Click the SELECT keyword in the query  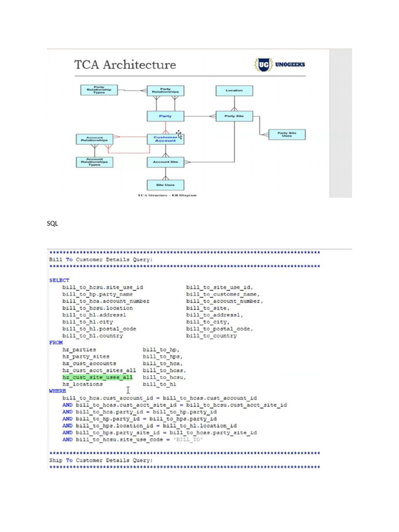(59, 280)
